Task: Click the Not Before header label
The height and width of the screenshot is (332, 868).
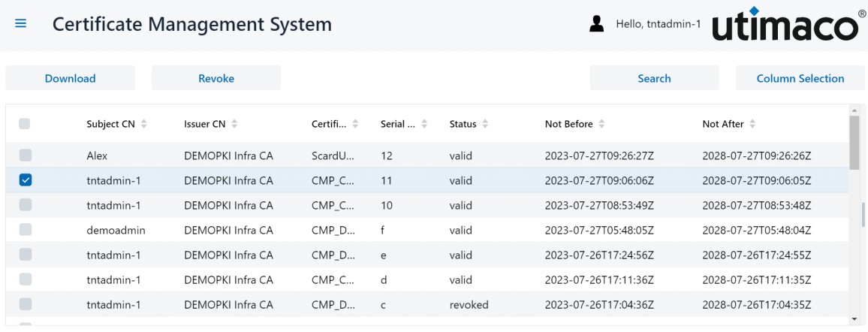Action: (x=568, y=124)
